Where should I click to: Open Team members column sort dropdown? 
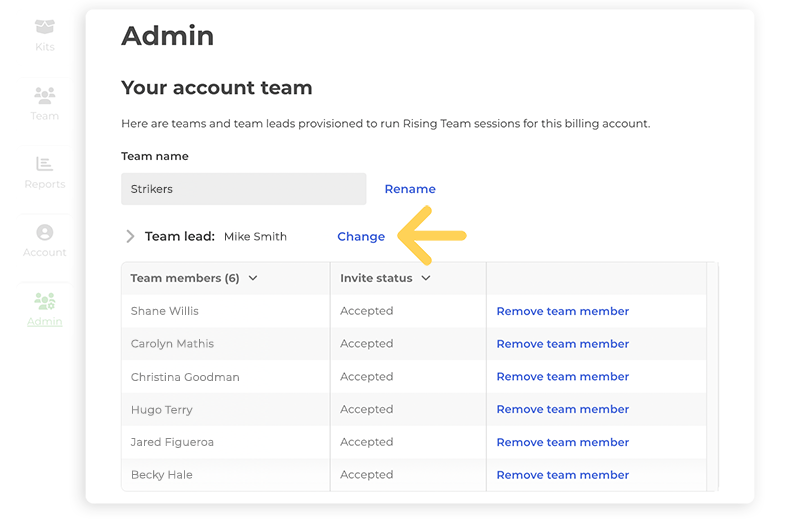253,278
